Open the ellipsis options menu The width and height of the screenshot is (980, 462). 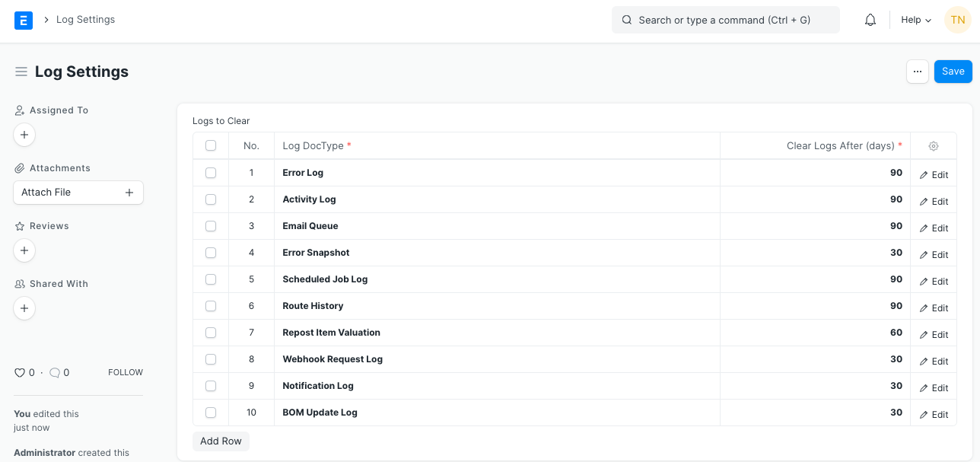(918, 71)
